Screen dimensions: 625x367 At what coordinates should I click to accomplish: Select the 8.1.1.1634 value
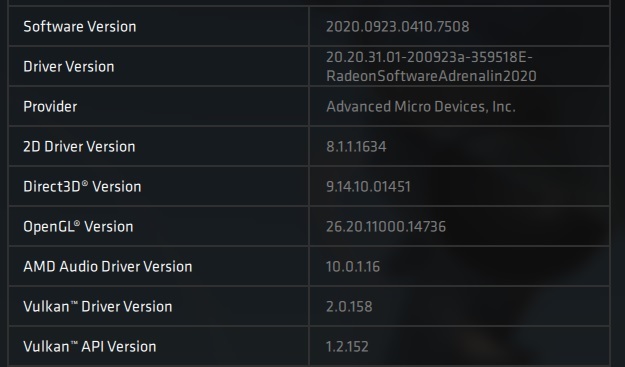[x=356, y=147]
